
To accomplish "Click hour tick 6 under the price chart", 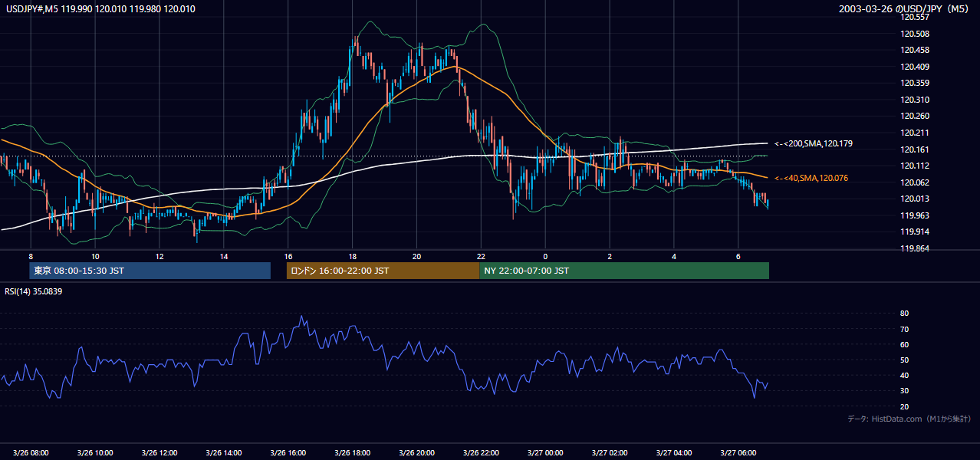I will point(738,256).
